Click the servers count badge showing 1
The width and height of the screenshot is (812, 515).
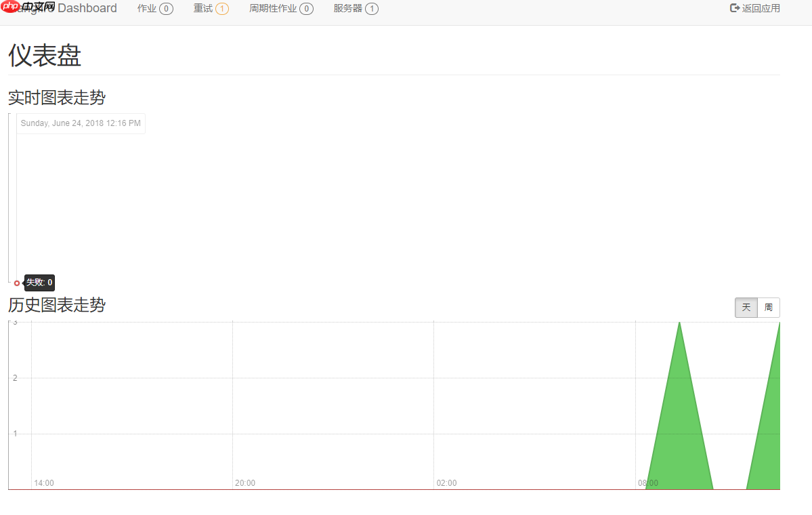coord(372,9)
